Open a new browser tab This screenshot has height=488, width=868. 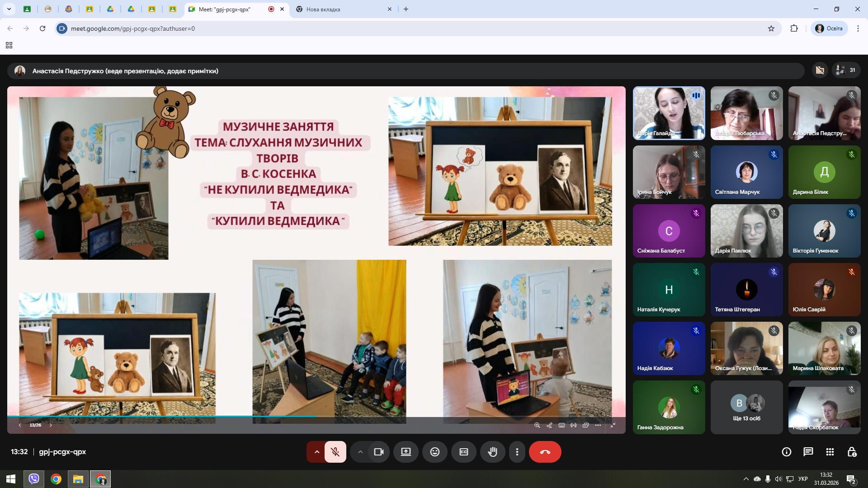point(406,9)
